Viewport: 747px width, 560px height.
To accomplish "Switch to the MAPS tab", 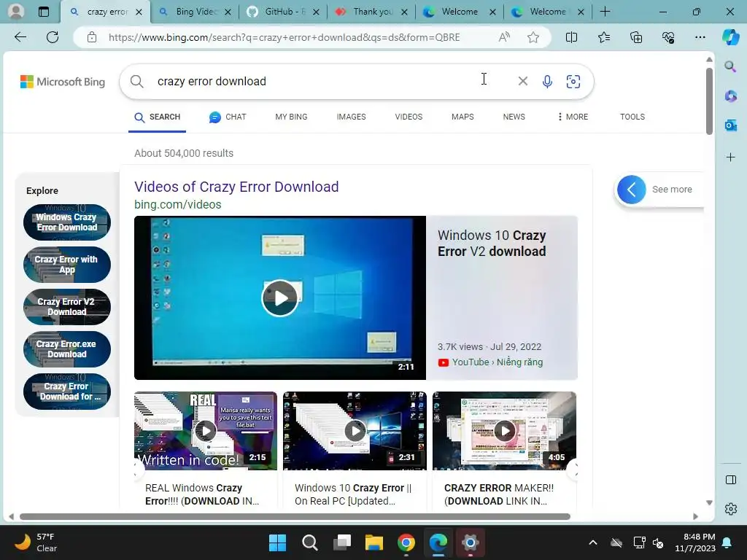I will (462, 117).
